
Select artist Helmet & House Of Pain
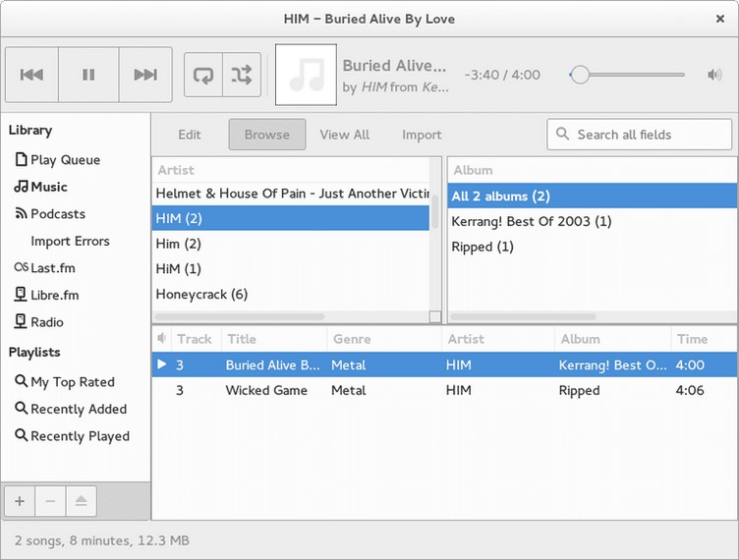(x=291, y=194)
